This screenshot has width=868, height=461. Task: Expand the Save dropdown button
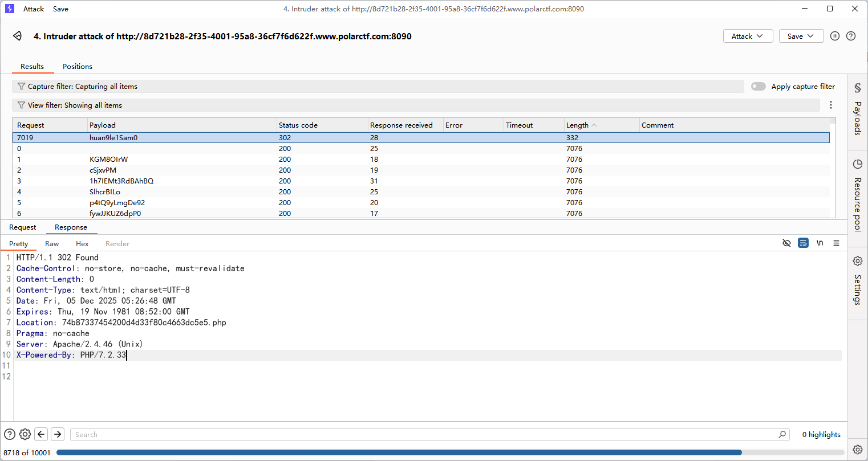[801, 36]
